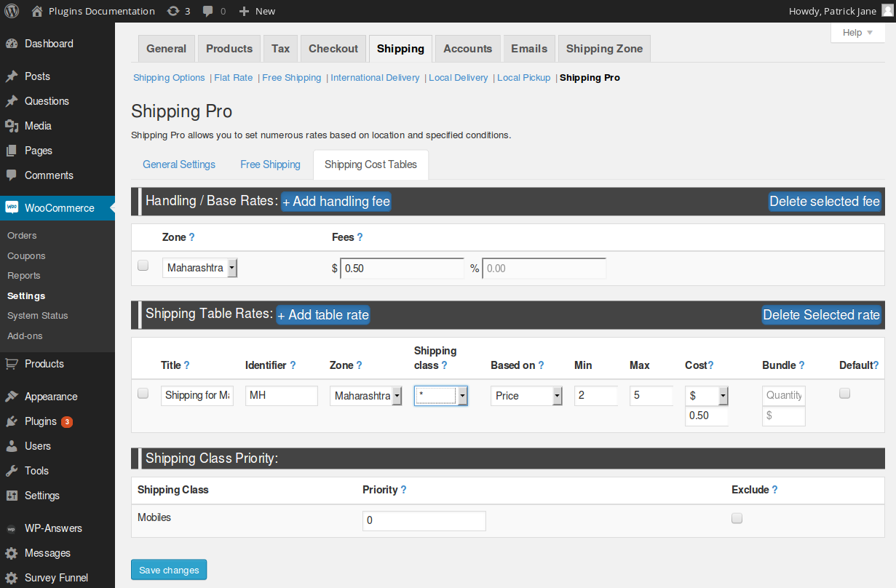Click the Comments bubble icon in sidebar
The width and height of the screenshot is (896, 588).
pyautogui.click(x=12, y=175)
